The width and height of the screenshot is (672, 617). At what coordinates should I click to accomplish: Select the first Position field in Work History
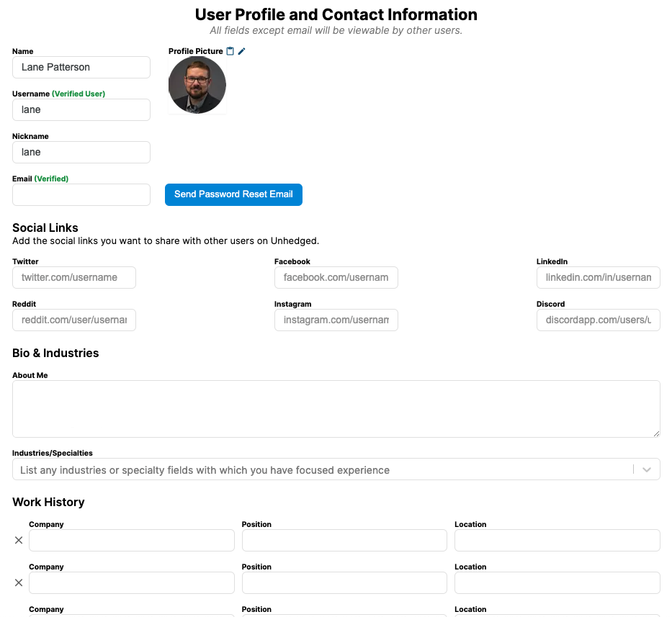click(x=344, y=540)
